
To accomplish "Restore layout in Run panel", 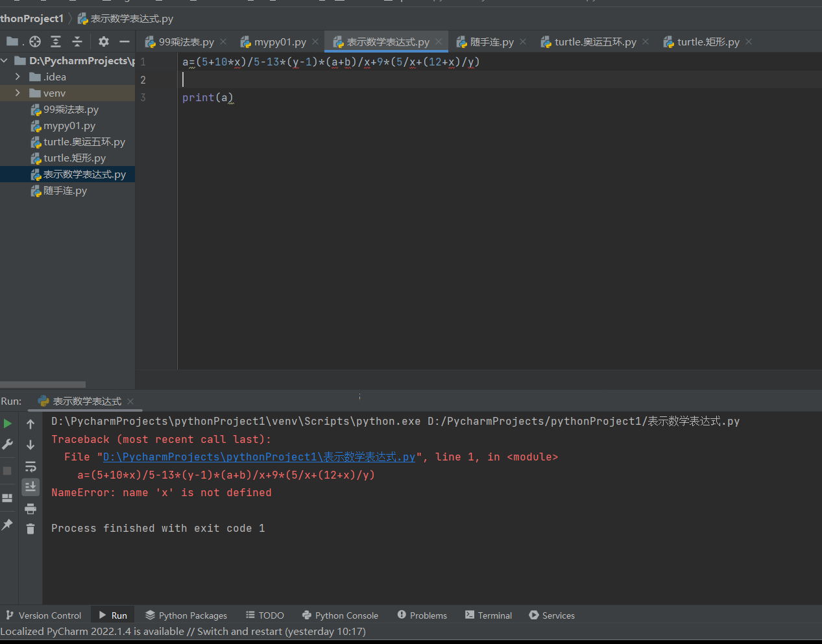I will pos(8,498).
